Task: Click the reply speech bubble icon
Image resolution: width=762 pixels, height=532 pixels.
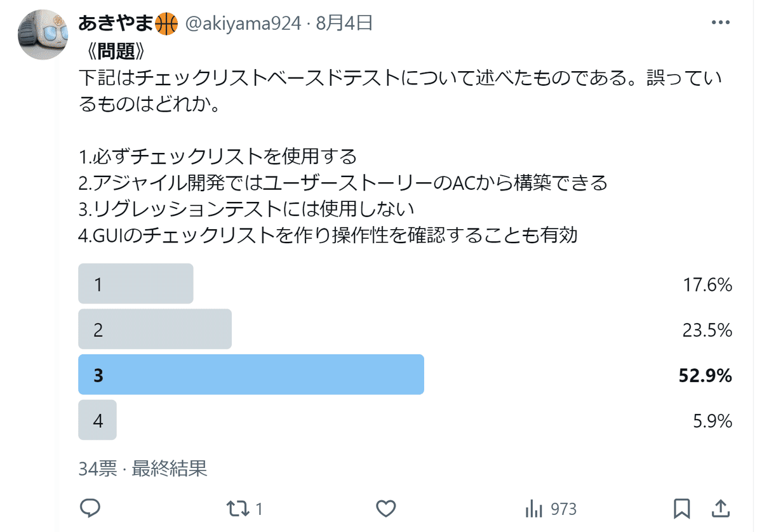Action: [x=91, y=508]
